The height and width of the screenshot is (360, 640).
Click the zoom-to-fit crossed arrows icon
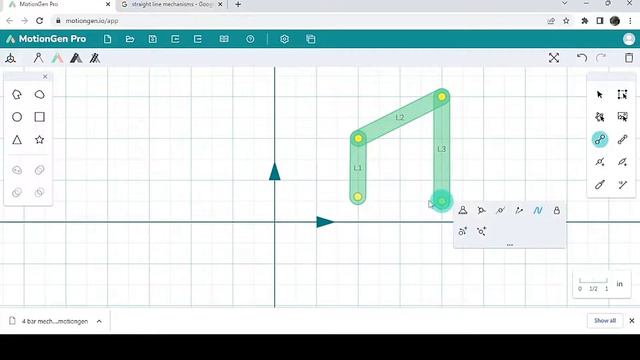tap(554, 58)
